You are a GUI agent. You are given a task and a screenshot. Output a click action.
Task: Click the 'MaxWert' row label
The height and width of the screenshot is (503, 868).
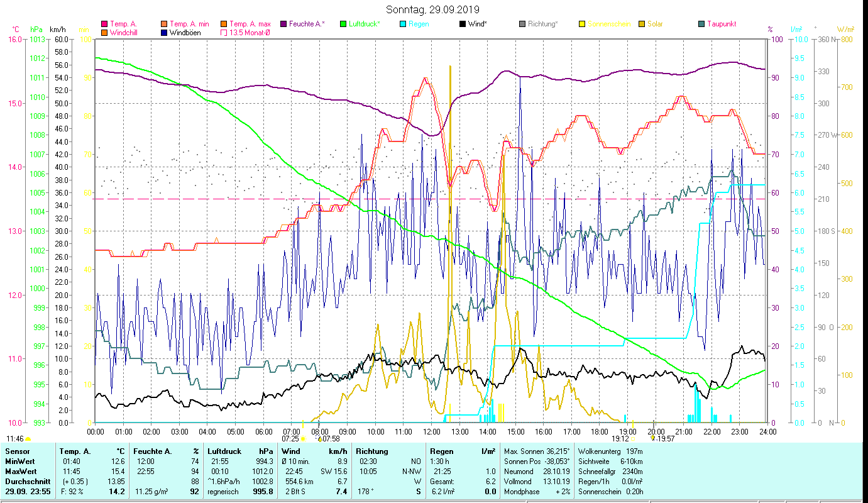(21, 472)
